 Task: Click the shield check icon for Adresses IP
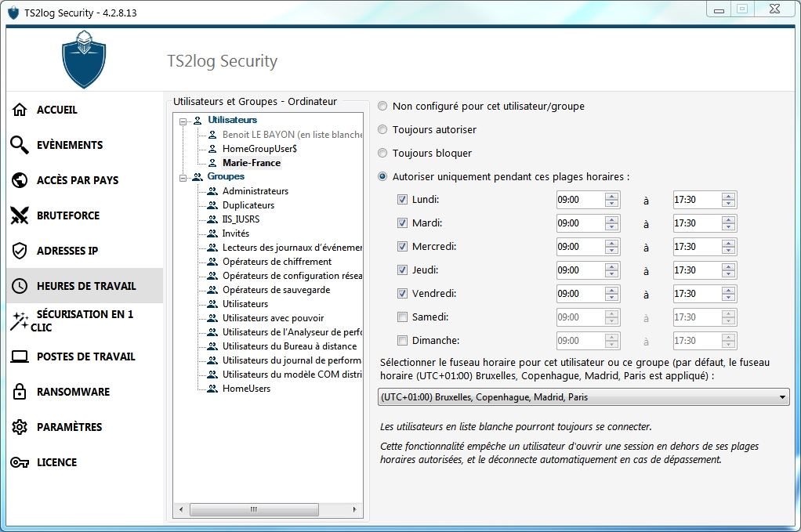tap(20, 251)
